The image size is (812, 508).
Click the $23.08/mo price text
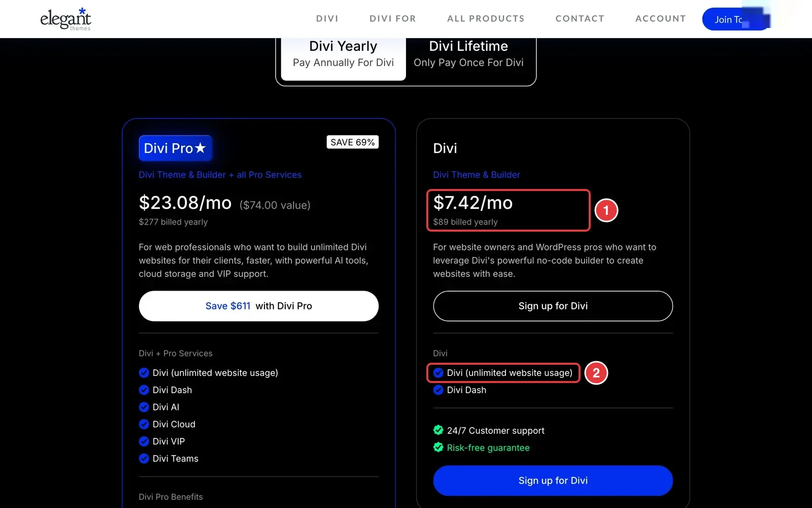pyautogui.click(x=185, y=203)
